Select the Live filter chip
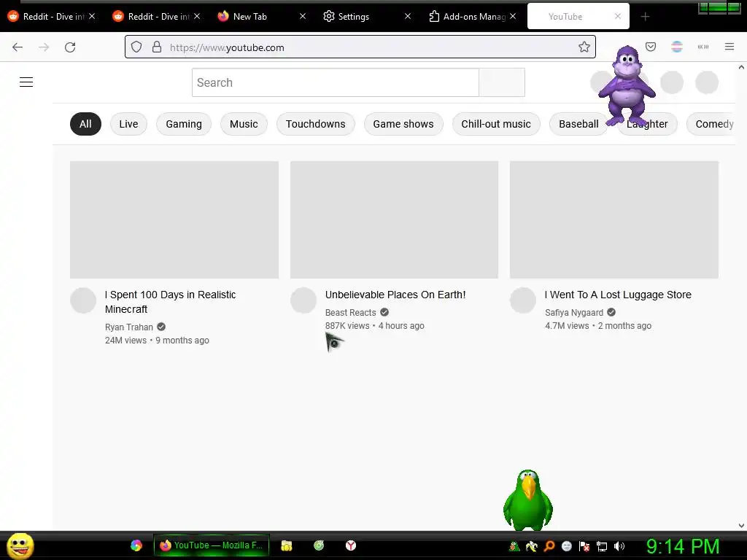Viewport: 747px width, 560px height. [x=128, y=124]
